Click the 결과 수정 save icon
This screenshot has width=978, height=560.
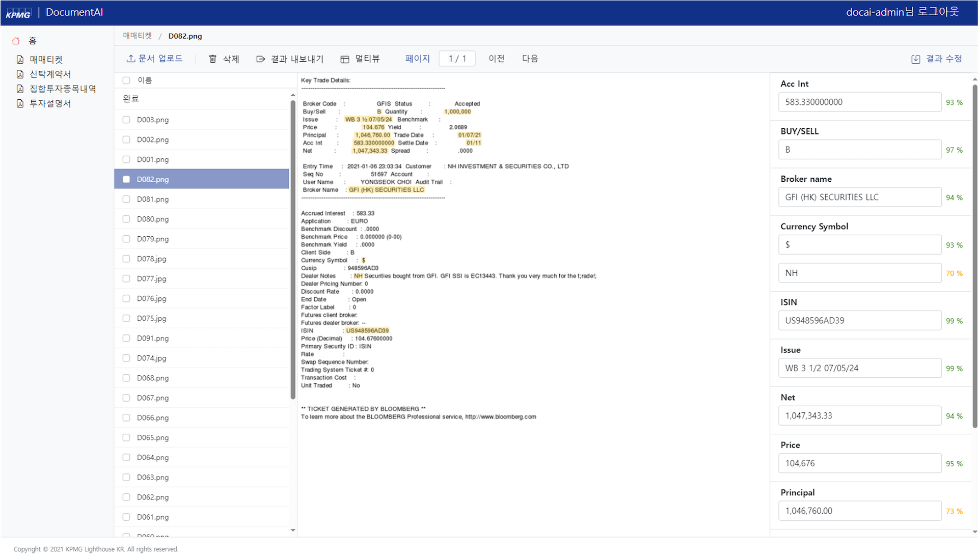click(915, 59)
